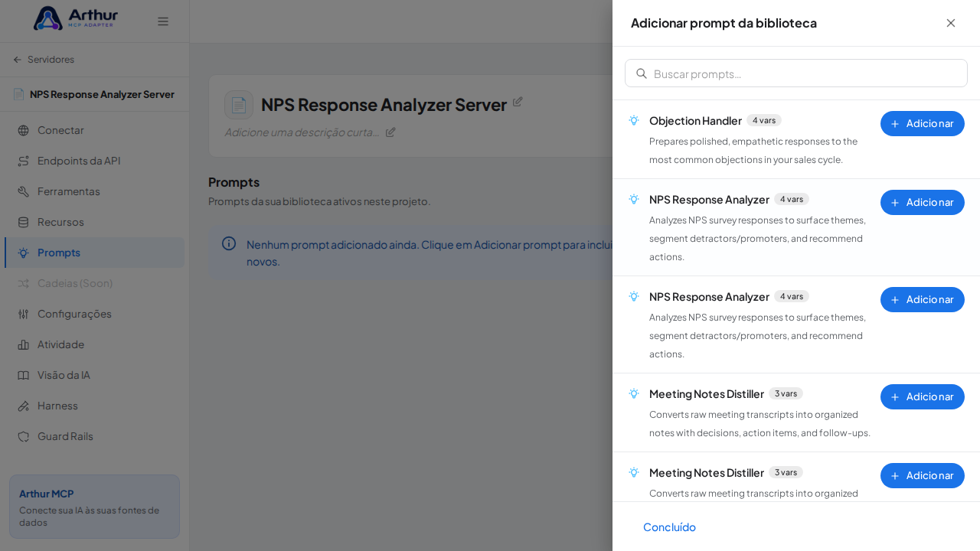Click the Adicione uma descrição curta placeholder

[302, 132]
